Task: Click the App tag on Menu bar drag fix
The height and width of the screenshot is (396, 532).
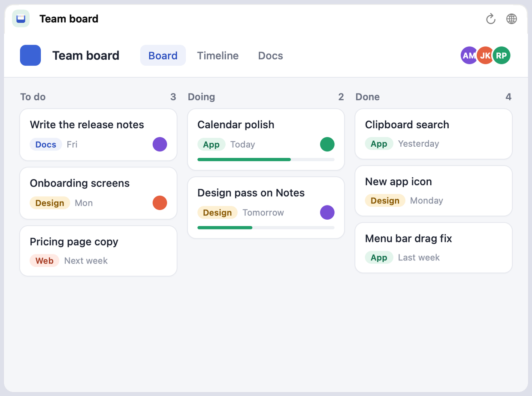Action: [x=379, y=257]
